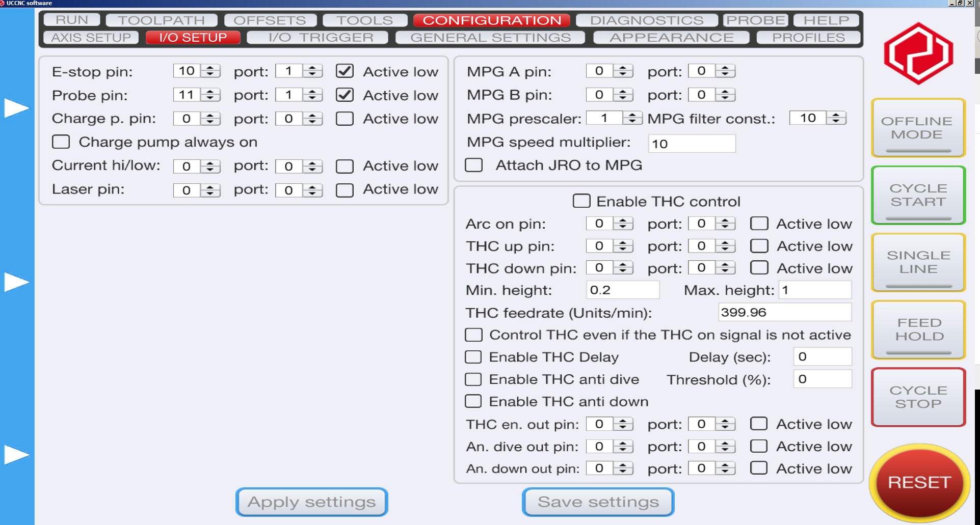
Task: Switch to AXIS SETUP sub-tab
Action: pos(91,38)
